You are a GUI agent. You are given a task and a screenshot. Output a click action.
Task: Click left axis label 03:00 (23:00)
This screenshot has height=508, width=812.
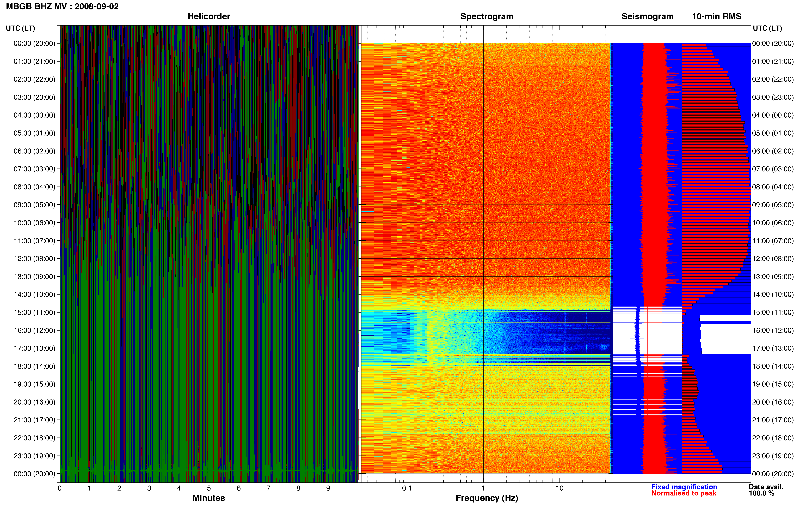[x=34, y=97]
